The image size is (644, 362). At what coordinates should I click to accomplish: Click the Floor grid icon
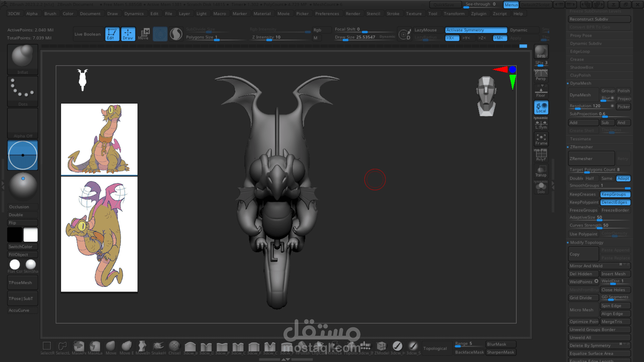click(x=541, y=92)
